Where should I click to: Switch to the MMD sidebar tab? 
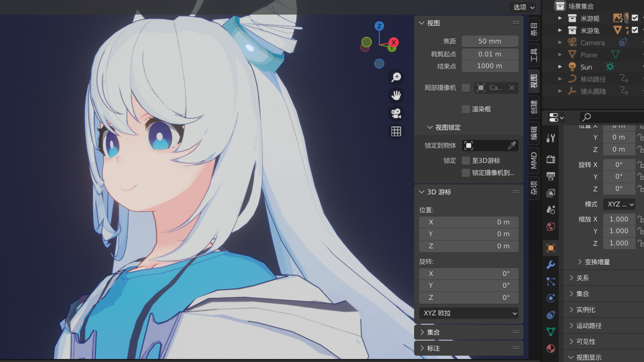[x=534, y=161]
